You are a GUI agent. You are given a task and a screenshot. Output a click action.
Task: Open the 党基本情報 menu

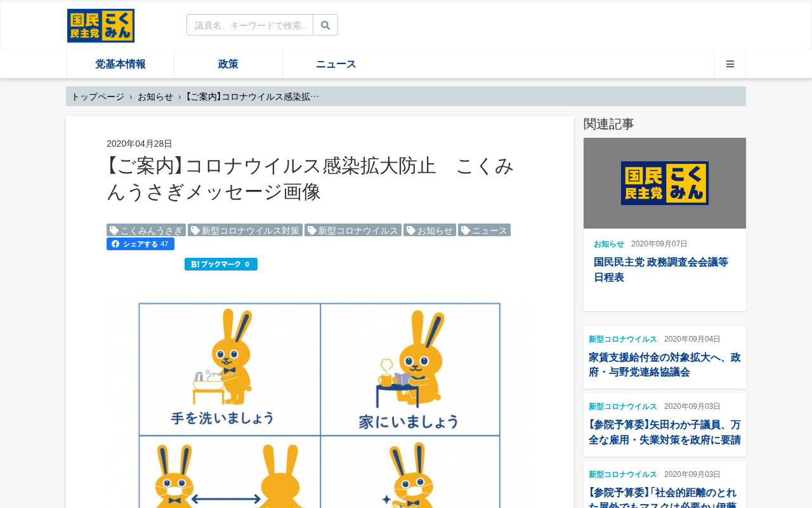[x=121, y=64]
